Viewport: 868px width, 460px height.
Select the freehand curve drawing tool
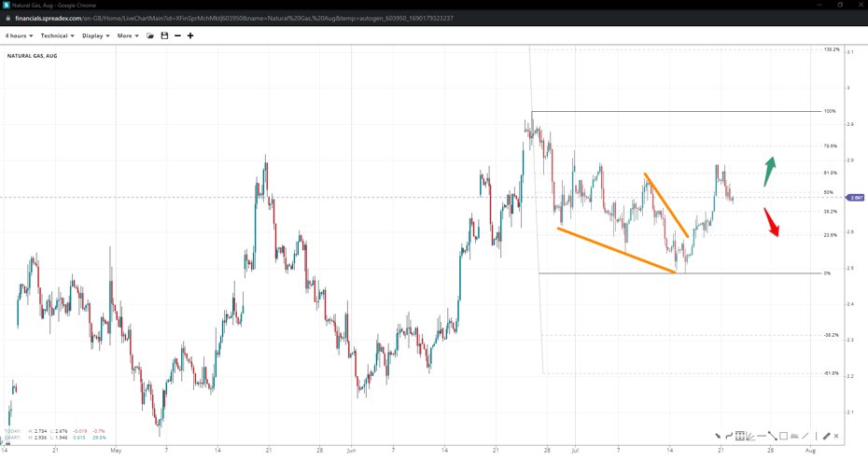point(729,436)
